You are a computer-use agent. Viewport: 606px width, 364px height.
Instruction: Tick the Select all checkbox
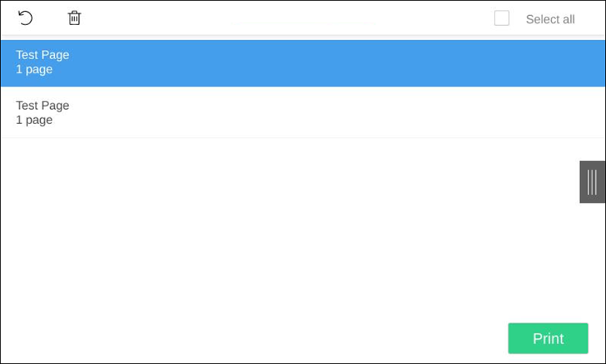click(x=501, y=18)
